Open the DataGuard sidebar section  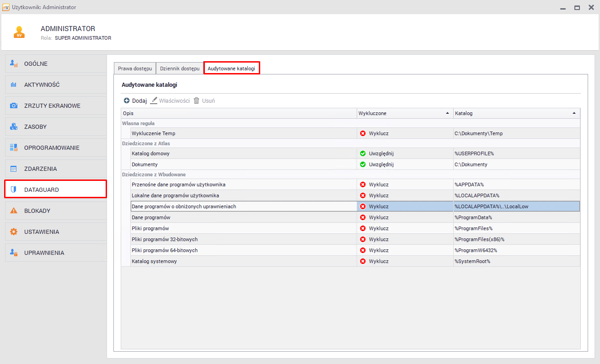click(x=55, y=190)
